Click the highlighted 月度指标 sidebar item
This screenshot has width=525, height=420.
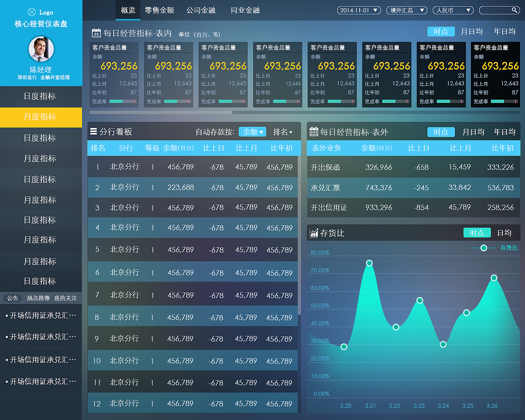pos(41,117)
